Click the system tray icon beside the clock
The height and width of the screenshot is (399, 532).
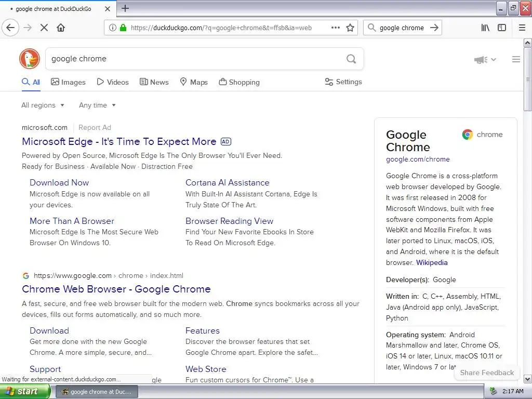point(493,392)
